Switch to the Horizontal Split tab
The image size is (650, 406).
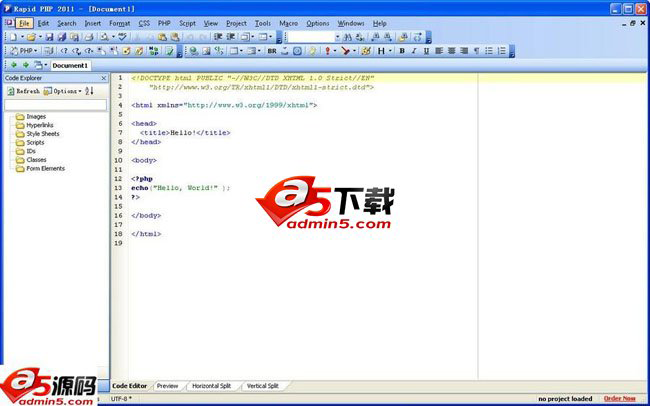pos(211,386)
